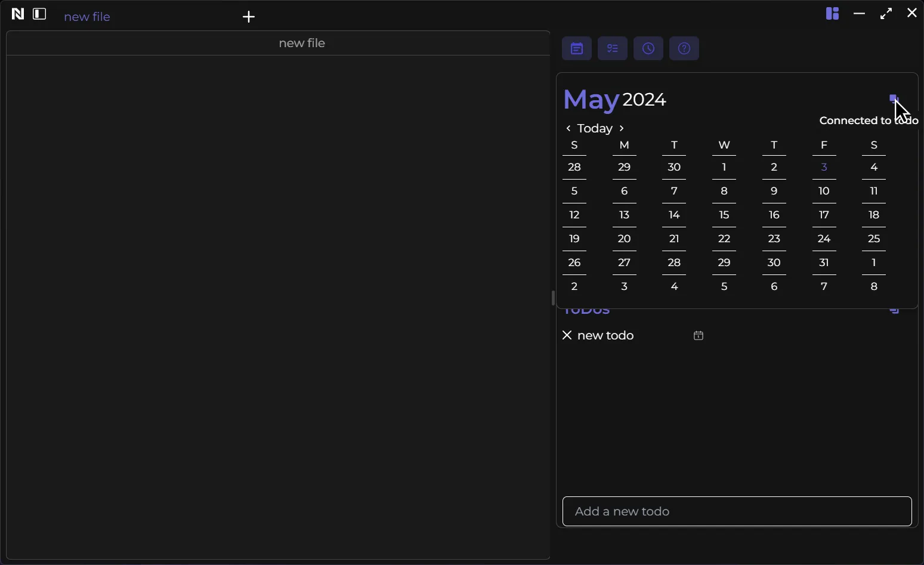Click the ToDos panel link icon
The width and height of the screenshot is (924, 565).
point(895,311)
